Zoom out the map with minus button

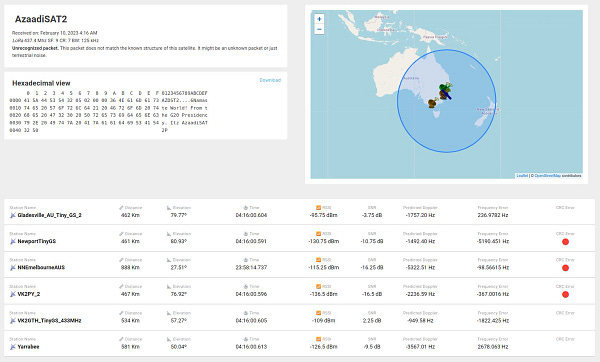click(x=319, y=29)
